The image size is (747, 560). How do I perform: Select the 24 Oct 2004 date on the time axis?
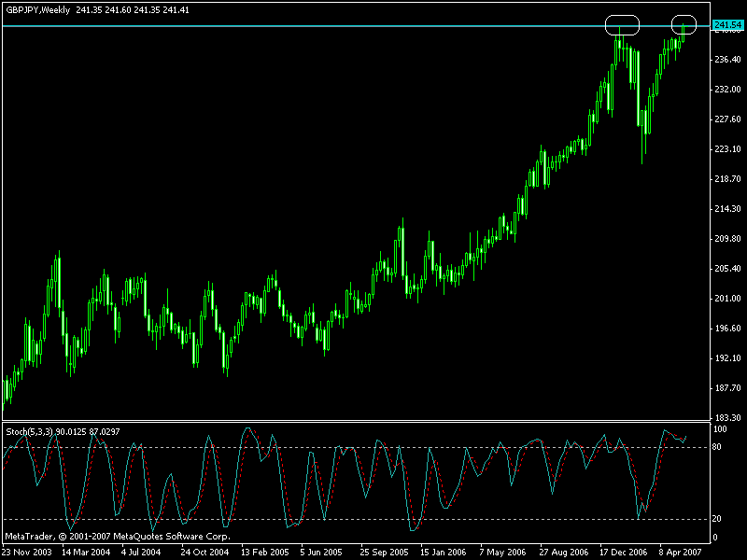pyautogui.click(x=205, y=552)
